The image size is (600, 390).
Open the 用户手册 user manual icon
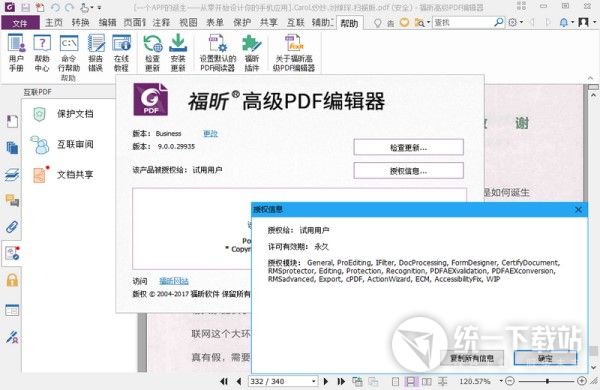tap(16, 52)
